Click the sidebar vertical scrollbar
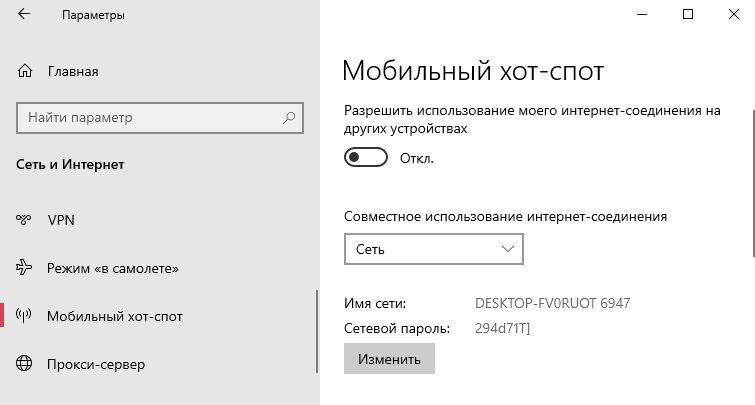Viewport: 755px width, 405px height. click(317, 331)
